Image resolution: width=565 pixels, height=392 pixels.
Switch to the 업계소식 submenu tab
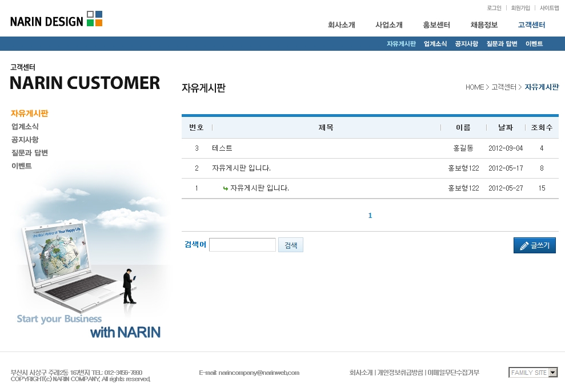click(x=435, y=44)
